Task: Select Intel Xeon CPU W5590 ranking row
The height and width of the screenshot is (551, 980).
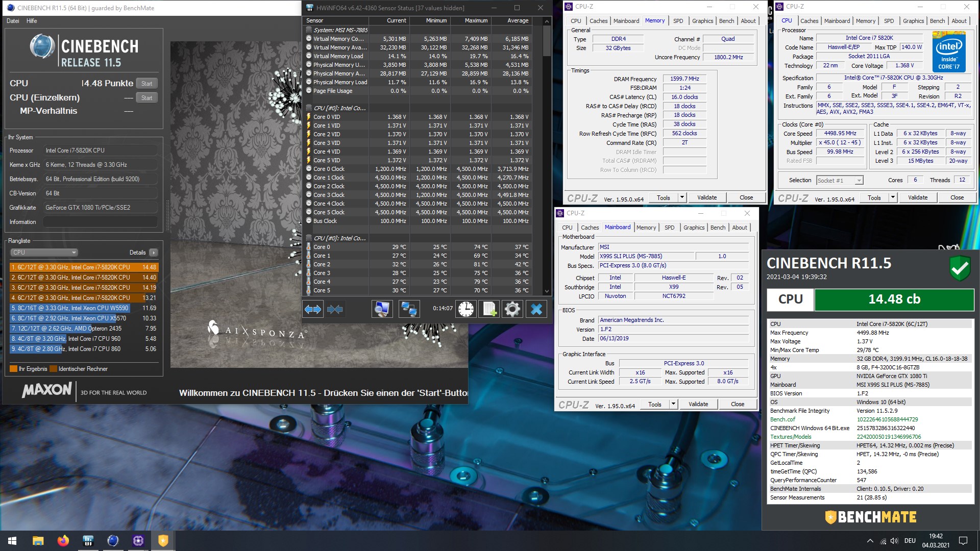Action: (84, 308)
